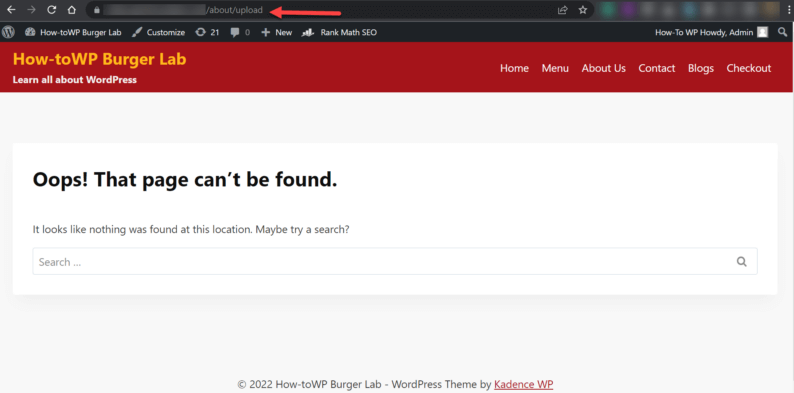Go to the Home nav link
The width and height of the screenshot is (794, 393).
click(x=514, y=68)
